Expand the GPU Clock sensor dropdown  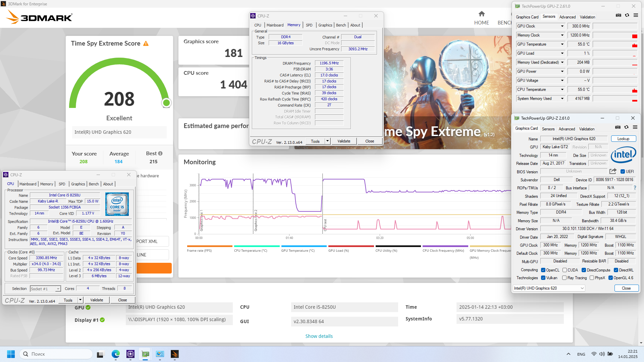(562, 26)
